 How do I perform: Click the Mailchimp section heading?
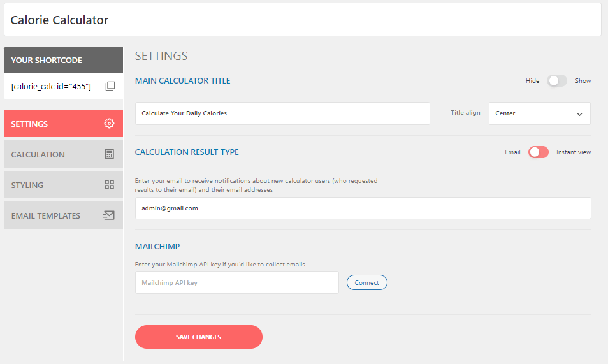point(157,247)
